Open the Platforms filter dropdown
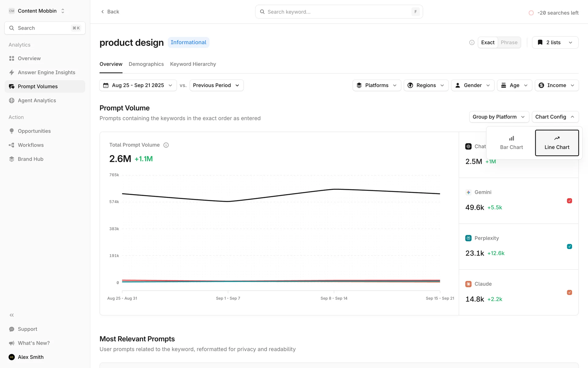 click(x=376, y=85)
